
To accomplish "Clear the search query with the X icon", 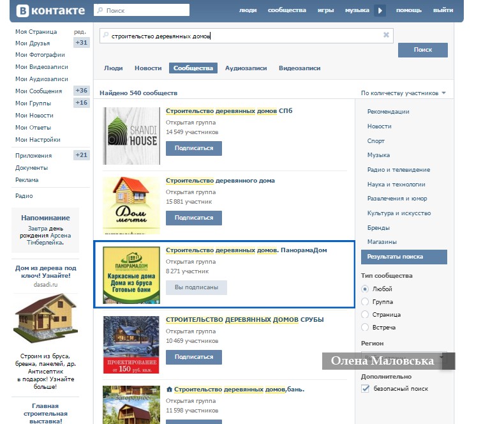I will [x=386, y=34].
